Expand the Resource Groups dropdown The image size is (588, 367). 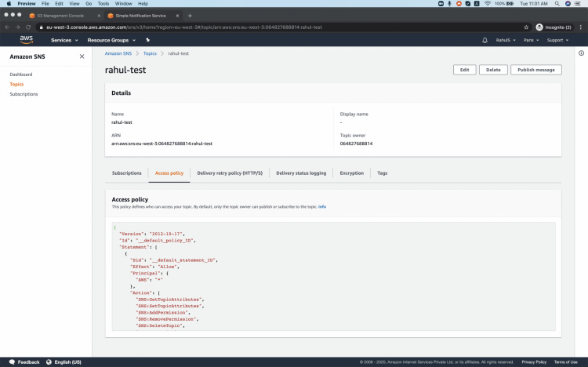tap(110, 40)
